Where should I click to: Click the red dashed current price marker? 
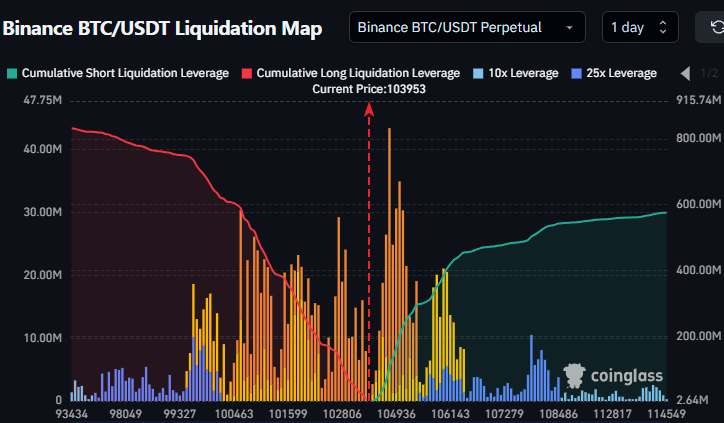[369, 252]
